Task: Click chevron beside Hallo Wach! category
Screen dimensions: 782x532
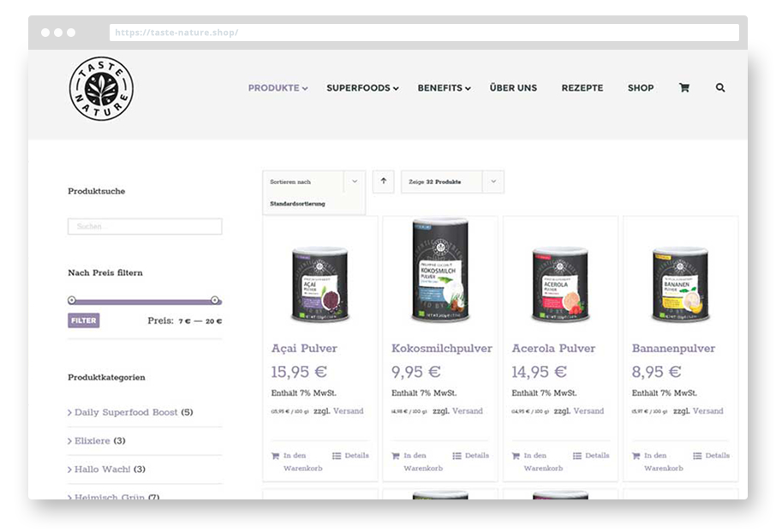Action: point(70,469)
